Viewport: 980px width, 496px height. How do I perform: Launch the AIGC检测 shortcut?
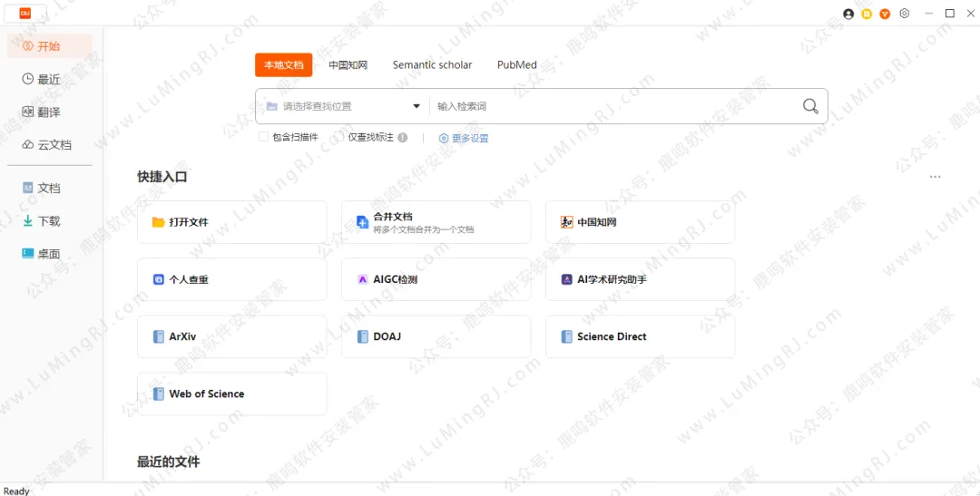[x=436, y=279]
